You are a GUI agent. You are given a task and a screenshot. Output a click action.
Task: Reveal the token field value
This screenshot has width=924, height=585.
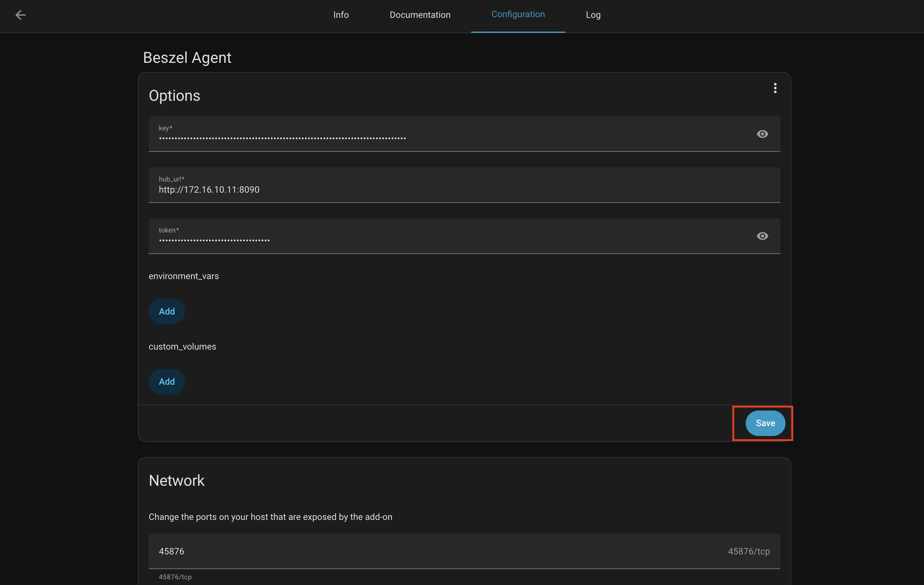pyautogui.click(x=762, y=236)
